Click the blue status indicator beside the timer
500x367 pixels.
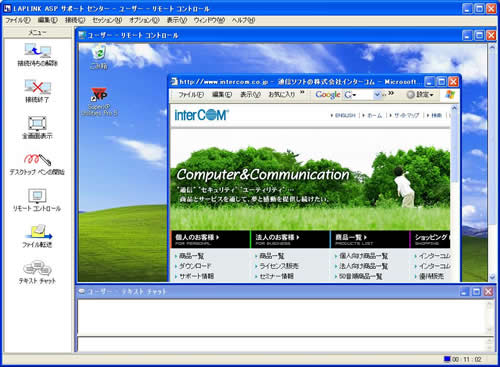(x=447, y=359)
